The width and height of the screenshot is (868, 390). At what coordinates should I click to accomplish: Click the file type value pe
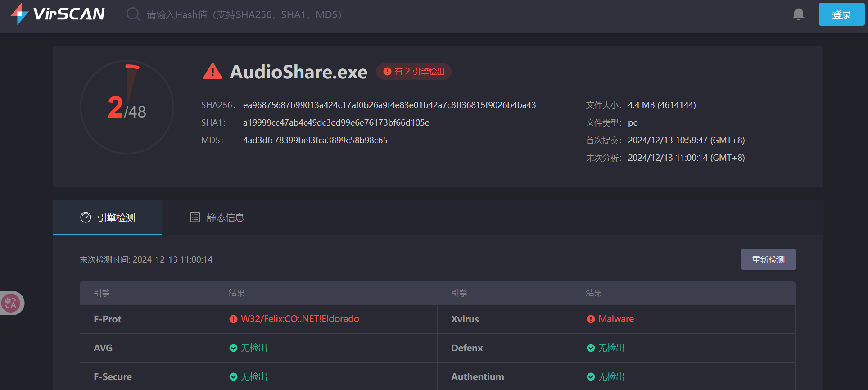(633, 122)
